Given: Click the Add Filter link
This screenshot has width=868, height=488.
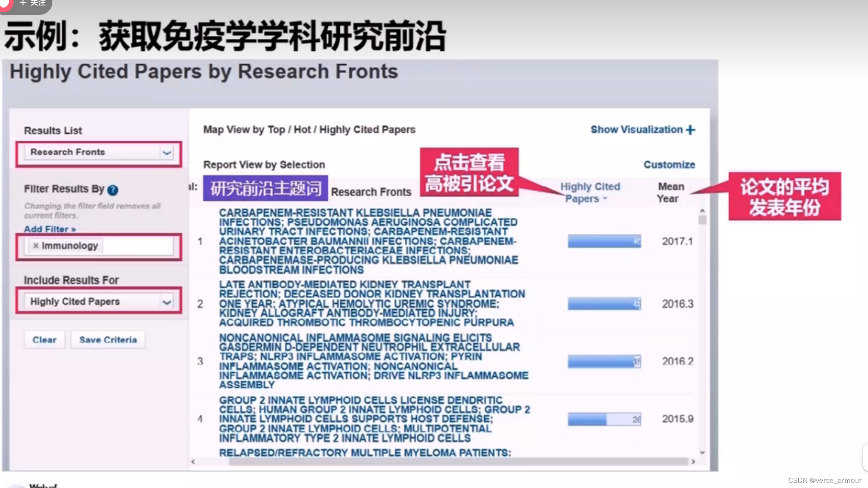Looking at the screenshot, I should (50, 229).
